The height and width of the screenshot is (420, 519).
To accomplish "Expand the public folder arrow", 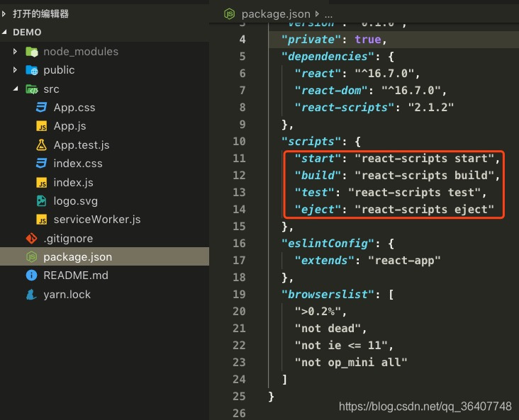I will (x=15, y=70).
